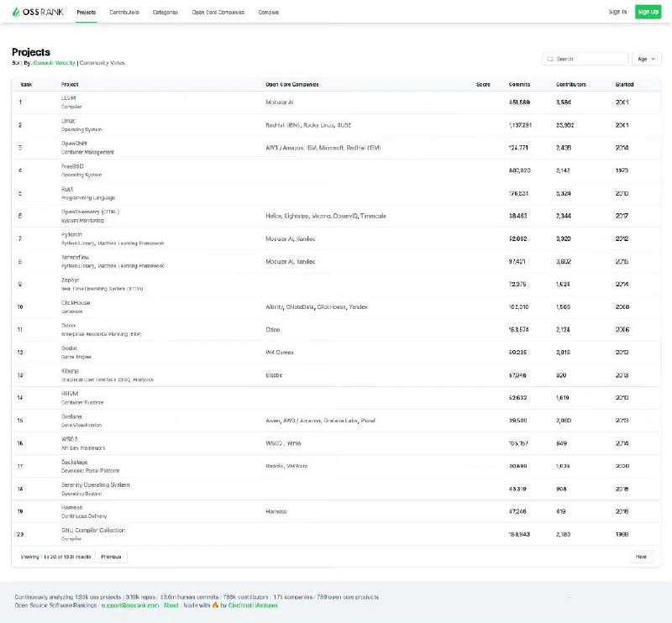Go to Open Core Companies tab
The height and width of the screenshot is (623, 672).
[218, 13]
